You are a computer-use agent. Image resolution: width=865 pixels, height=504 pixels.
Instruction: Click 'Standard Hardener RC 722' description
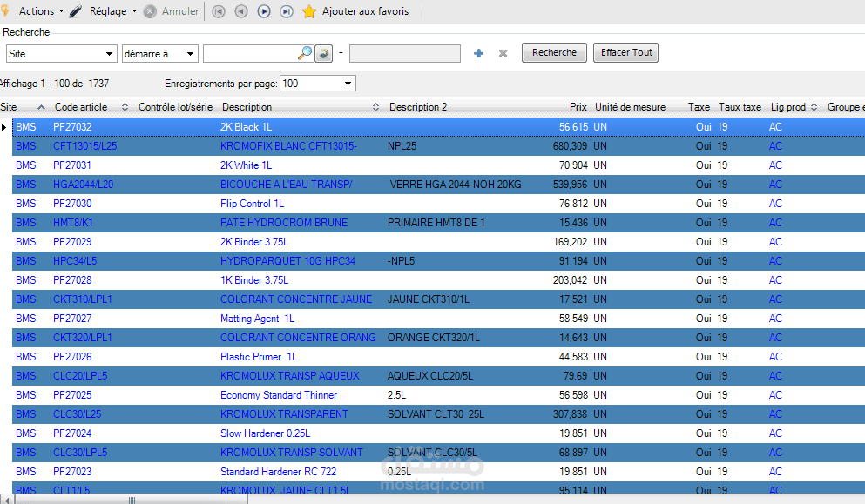click(278, 472)
